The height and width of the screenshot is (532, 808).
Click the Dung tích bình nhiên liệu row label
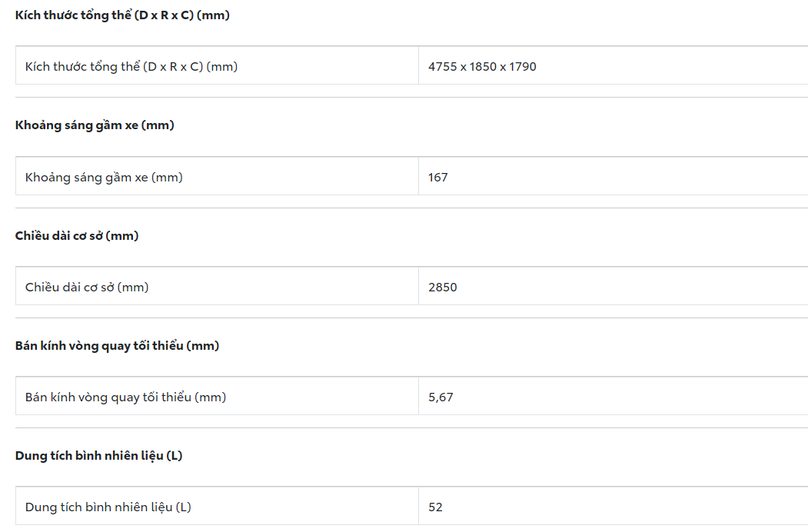pyautogui.click(x=108, y=507)
